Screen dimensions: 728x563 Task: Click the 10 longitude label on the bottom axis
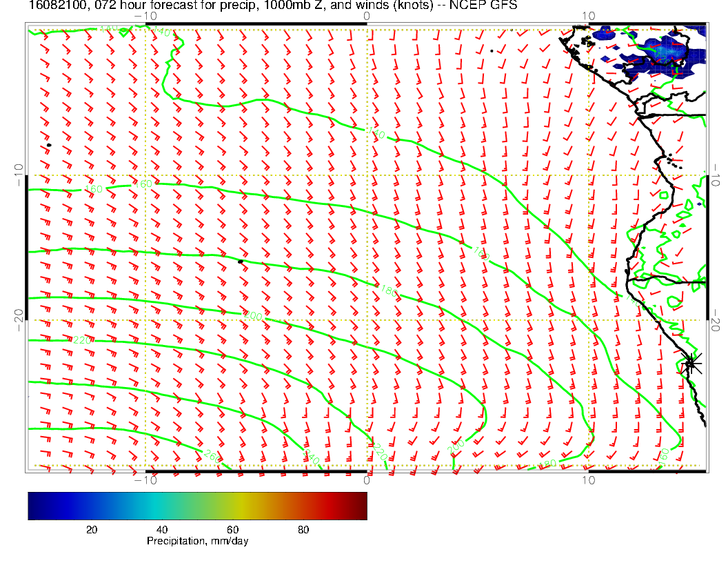(588, 480)
